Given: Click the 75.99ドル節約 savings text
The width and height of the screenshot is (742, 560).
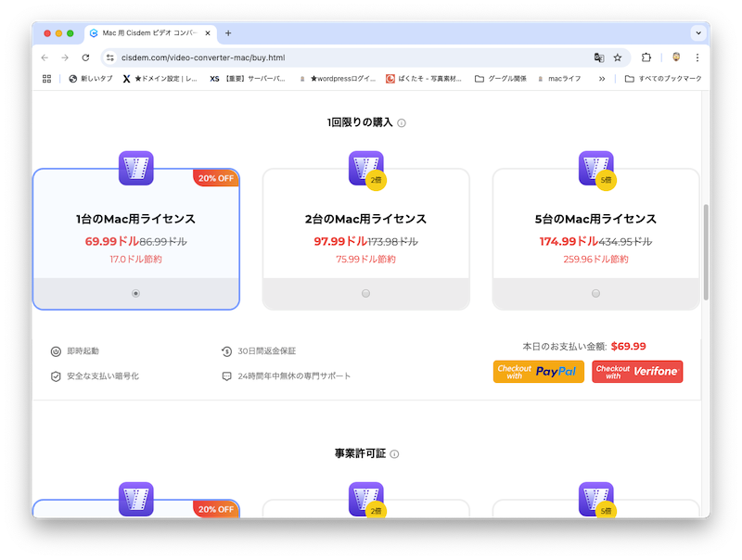Looking at the screenshot, I should pos(365,260).
